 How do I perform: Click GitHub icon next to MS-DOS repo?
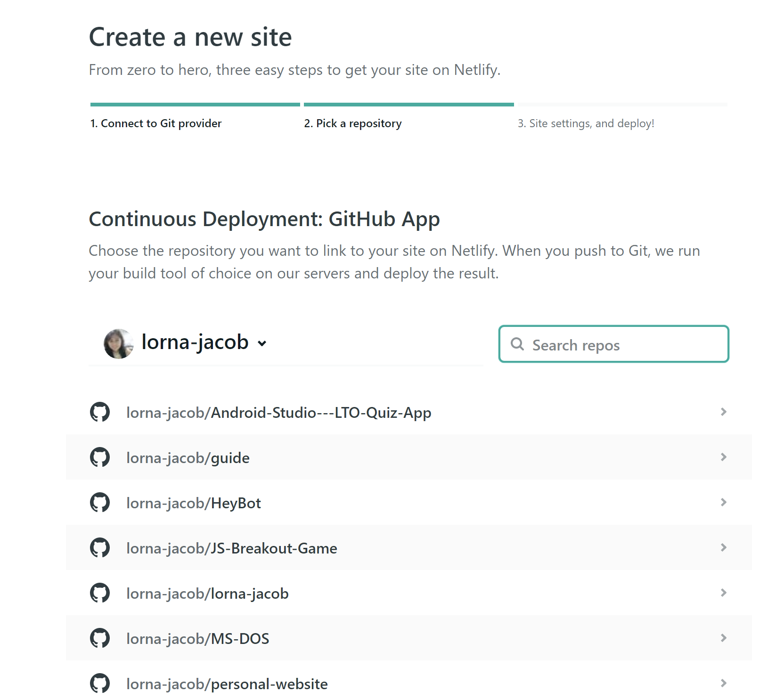100,638
